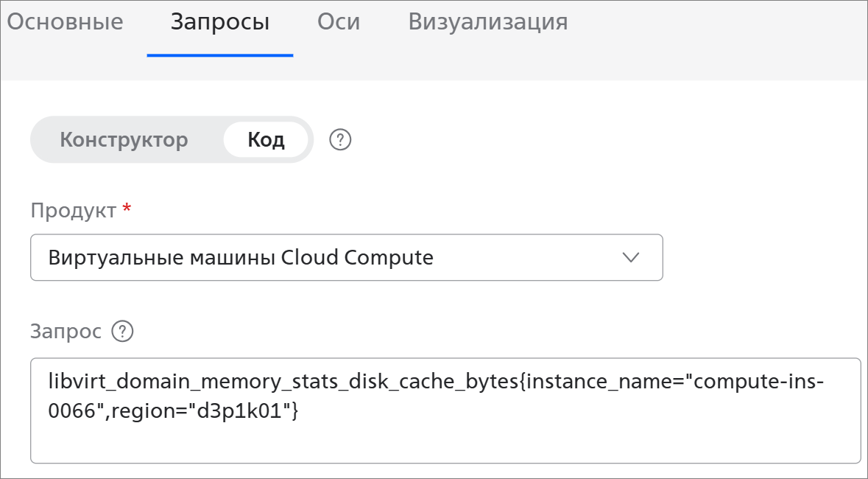The width and height of the screenshot is (868, 479).
Task: Click the red required asterisk by Продукт
Action: (x=127, y=210)
